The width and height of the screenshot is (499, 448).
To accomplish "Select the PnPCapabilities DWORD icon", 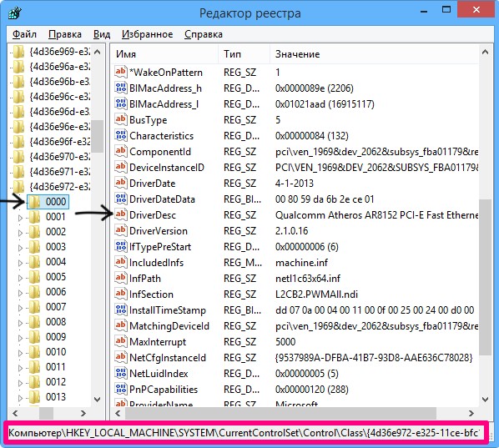I will click(120, 389).
